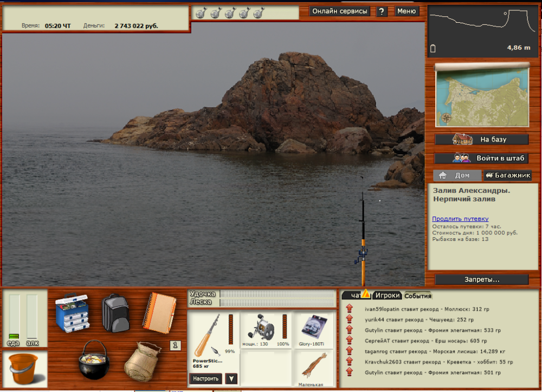
Task: Click yurik44 record event line
Action: [419, 319]
